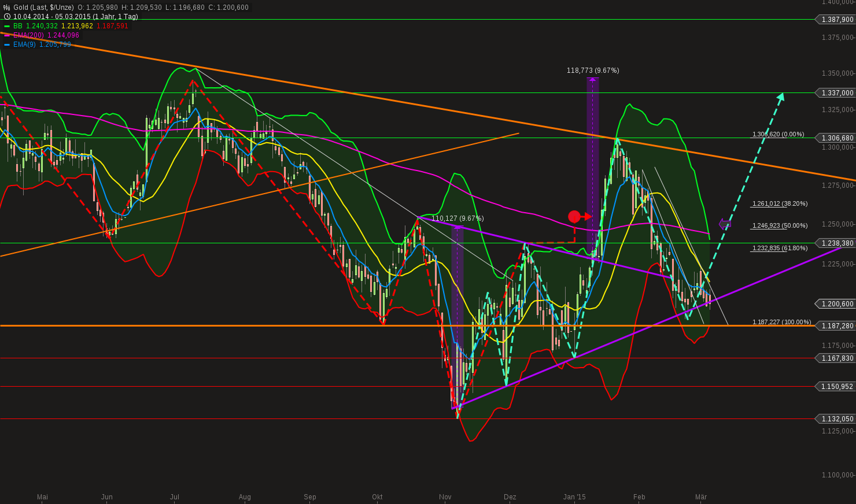This screenshot has height=504, width=856.
Task: Click the green BB legend color marker
Action: click(7, 26)
